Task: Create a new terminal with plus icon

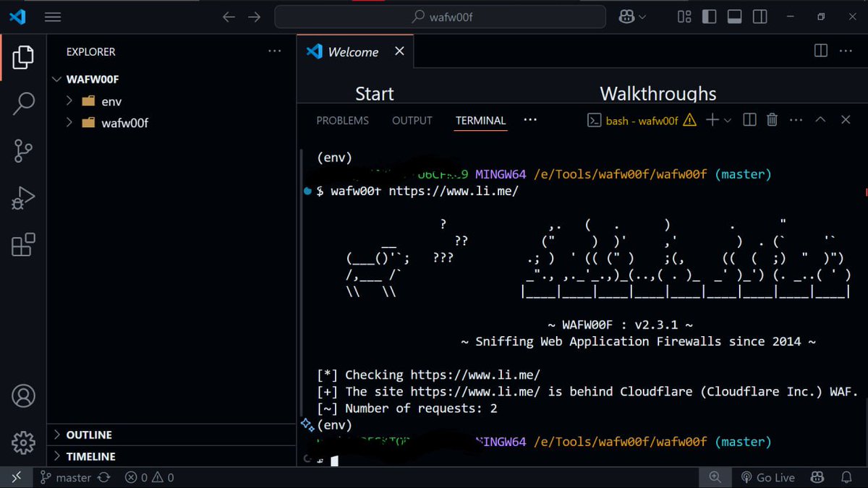Action: coord(712,120)
